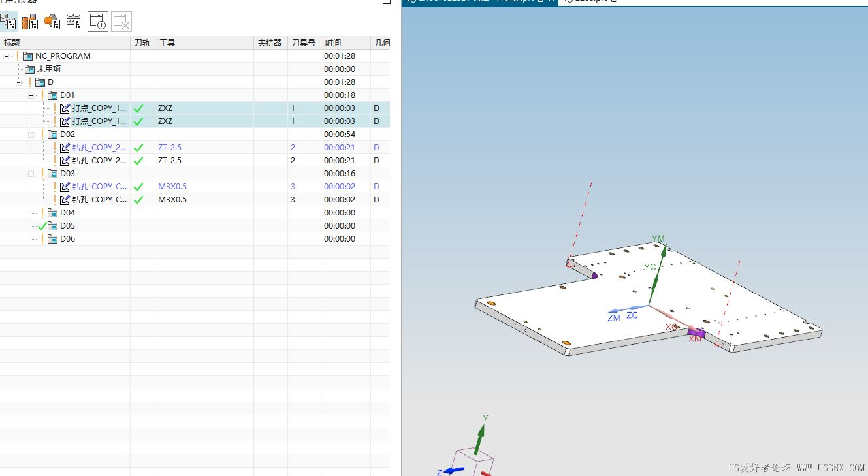The image size is (868, 476).
Task: Select the D03 group label
Action: [x=67, y=174]
